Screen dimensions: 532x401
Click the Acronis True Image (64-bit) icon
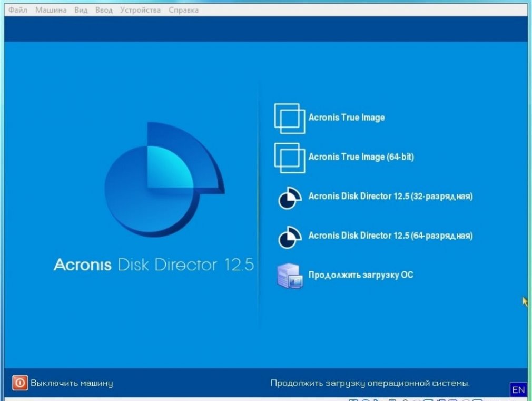[x=289, y=158]
